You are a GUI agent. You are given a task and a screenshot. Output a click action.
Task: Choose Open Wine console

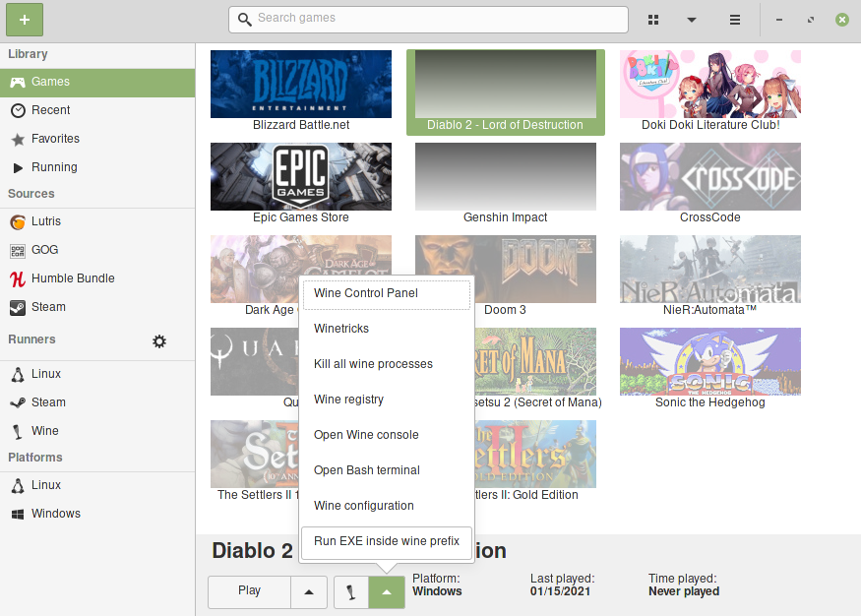387,436
